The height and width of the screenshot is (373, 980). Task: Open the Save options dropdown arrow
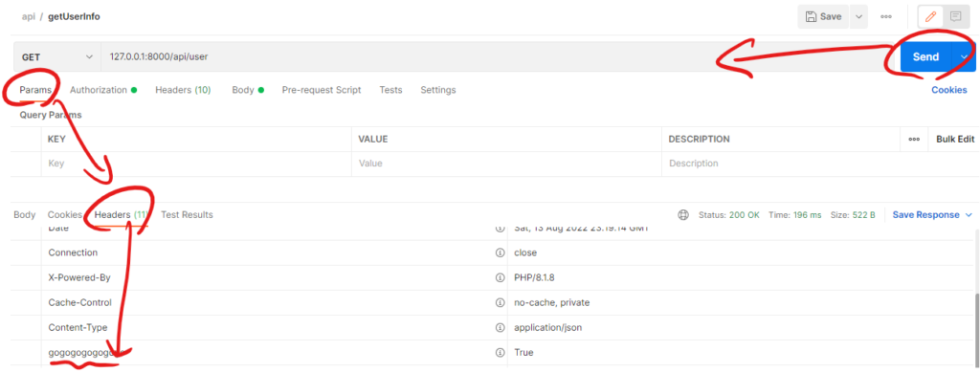pos(858,17)
